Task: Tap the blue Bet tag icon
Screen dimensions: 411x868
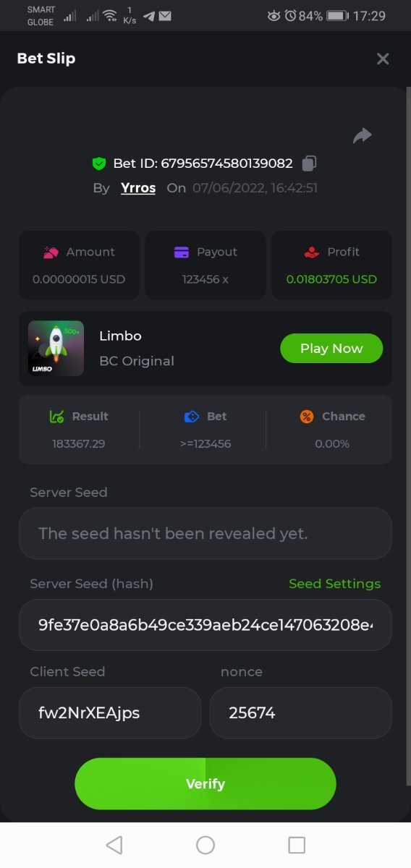Action: (x=192, y=417)
